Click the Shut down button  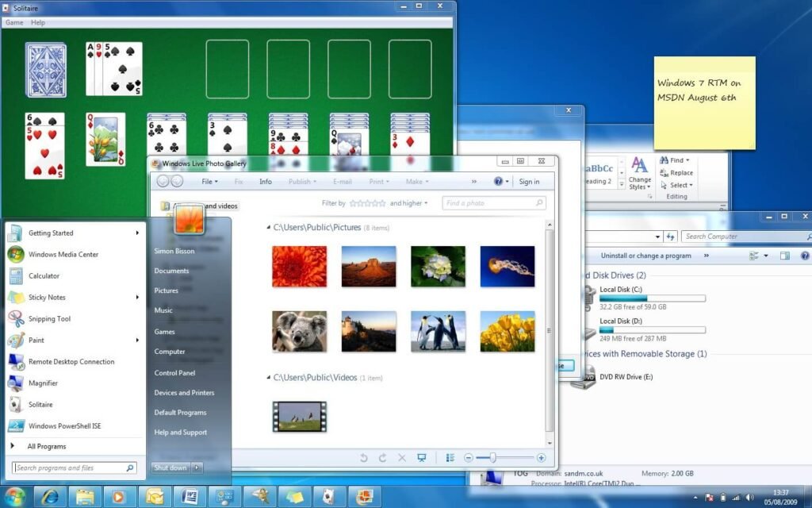(170, 468)
